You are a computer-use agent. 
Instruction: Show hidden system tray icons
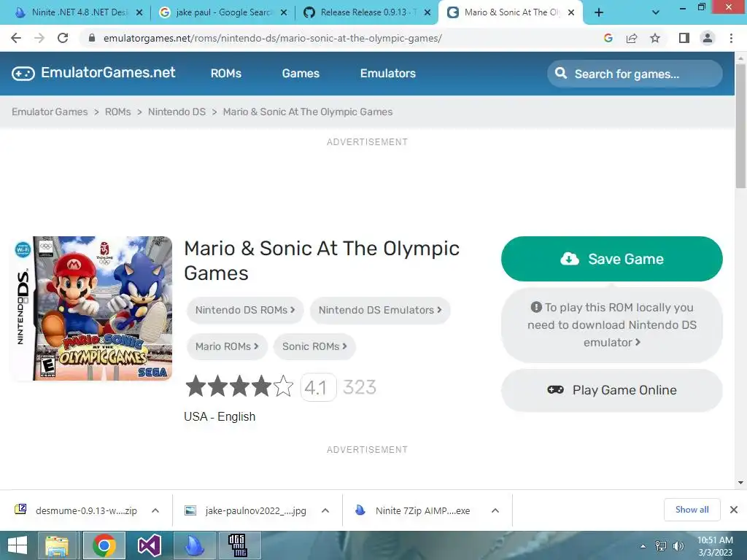click(x=643, y=546)
